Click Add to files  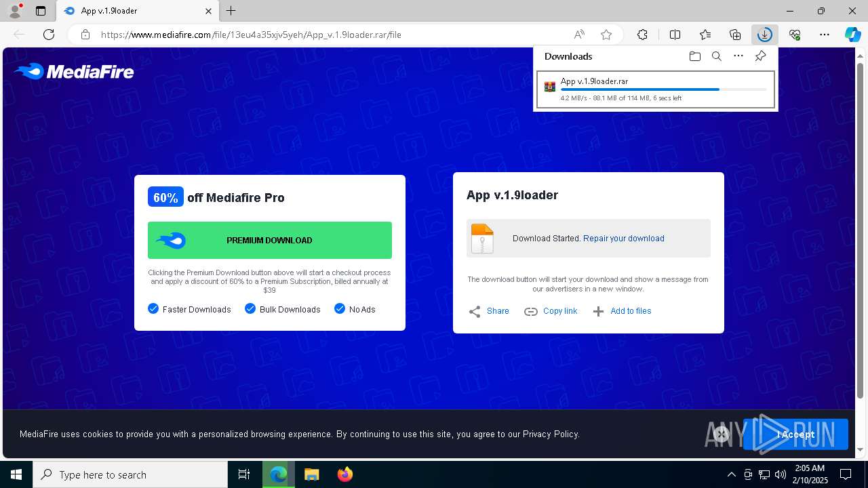pyautogui.click(x=622, y=311)
